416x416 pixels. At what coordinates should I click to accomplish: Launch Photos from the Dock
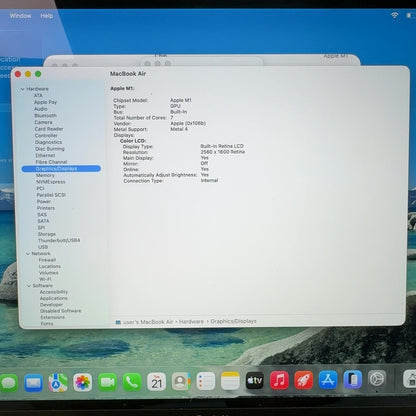pyautogui.click(x=83, y=382)
